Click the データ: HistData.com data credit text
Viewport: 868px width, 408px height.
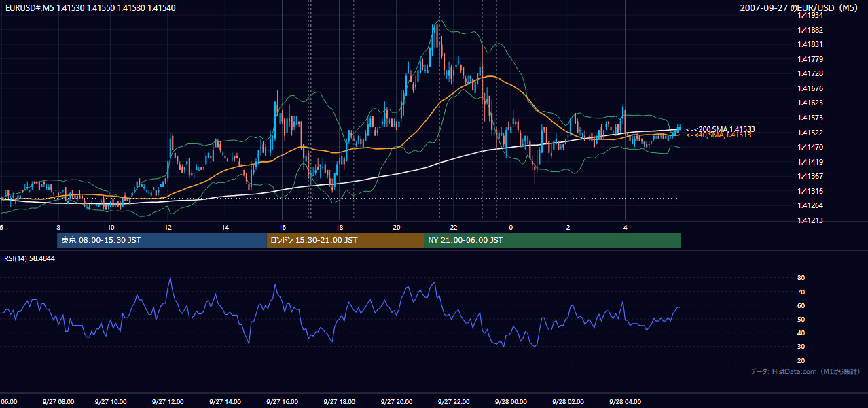pyautogui.click(x=805, y=371)
